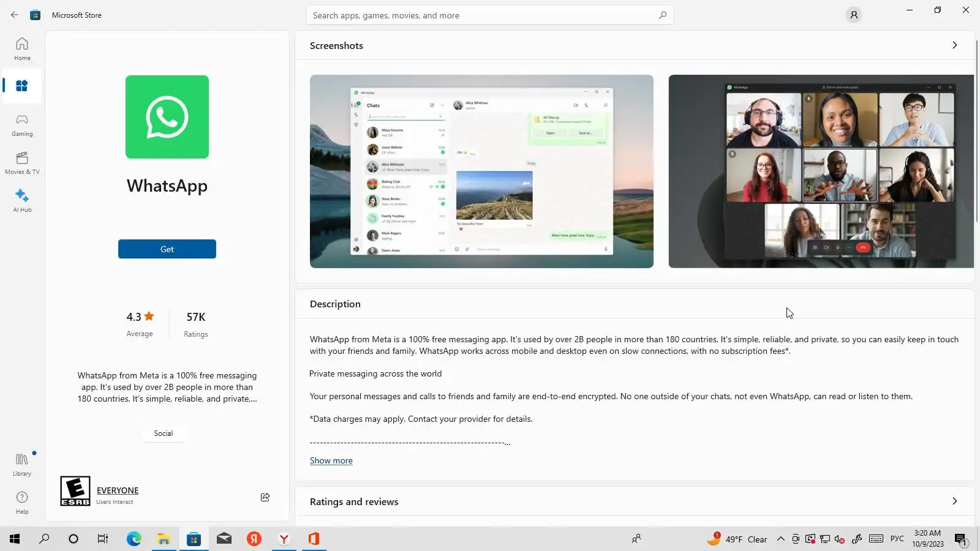Go back with the back arrow
Image resolution: width=980 pixels, height=551 pixels.
[x=15, y=15]
